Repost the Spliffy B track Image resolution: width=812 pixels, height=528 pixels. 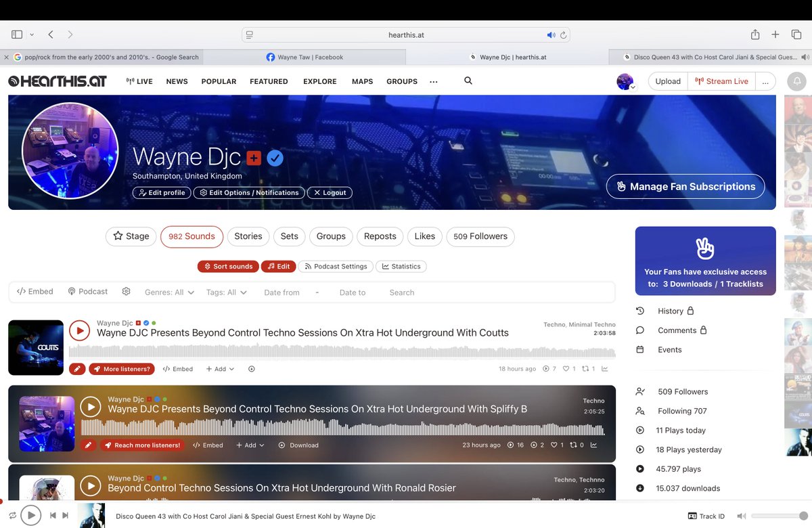click(x=573, y=445)
